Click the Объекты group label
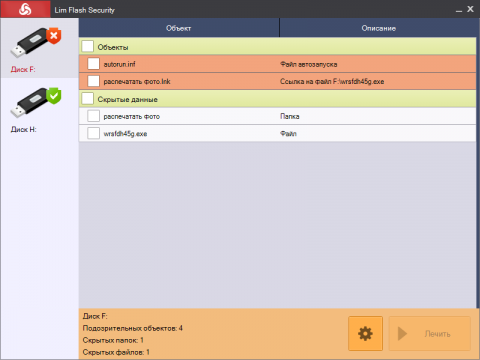This screenshot has height=360, width=480. [113, 47]
